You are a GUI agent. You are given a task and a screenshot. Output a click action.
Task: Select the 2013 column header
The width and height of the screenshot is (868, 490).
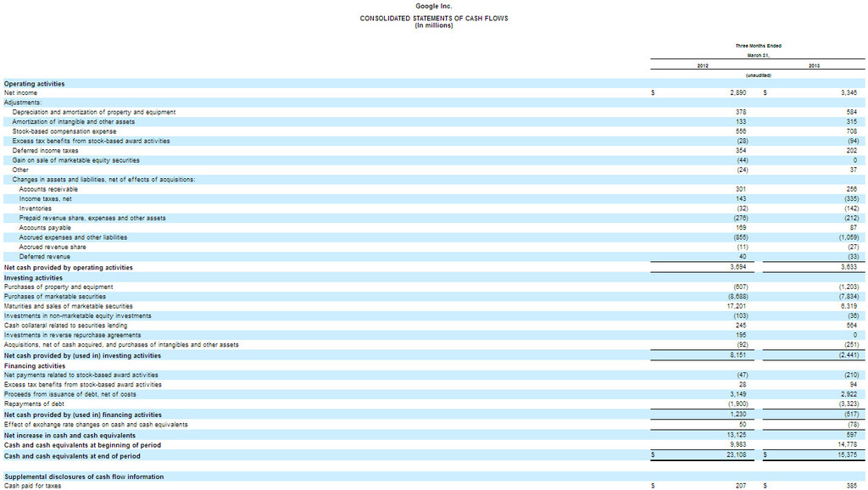click(814, 66)
